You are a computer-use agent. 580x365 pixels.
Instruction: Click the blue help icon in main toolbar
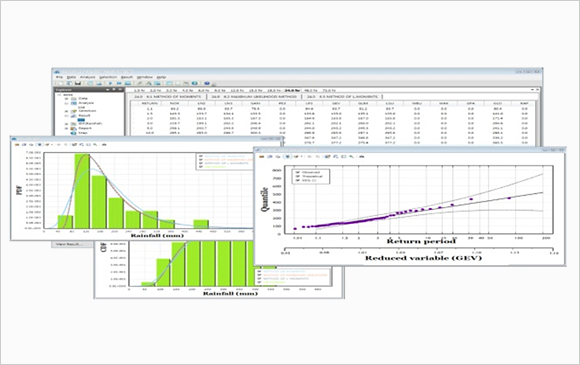[x=207, y=84]
